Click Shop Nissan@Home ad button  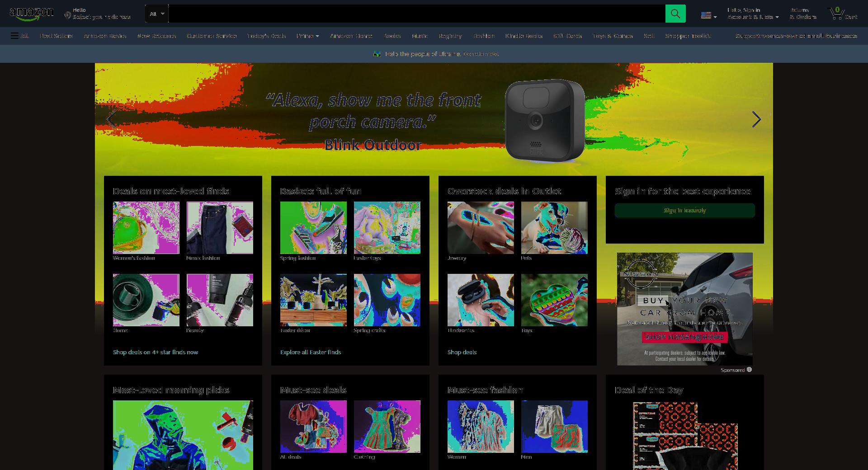click(684, 337)
